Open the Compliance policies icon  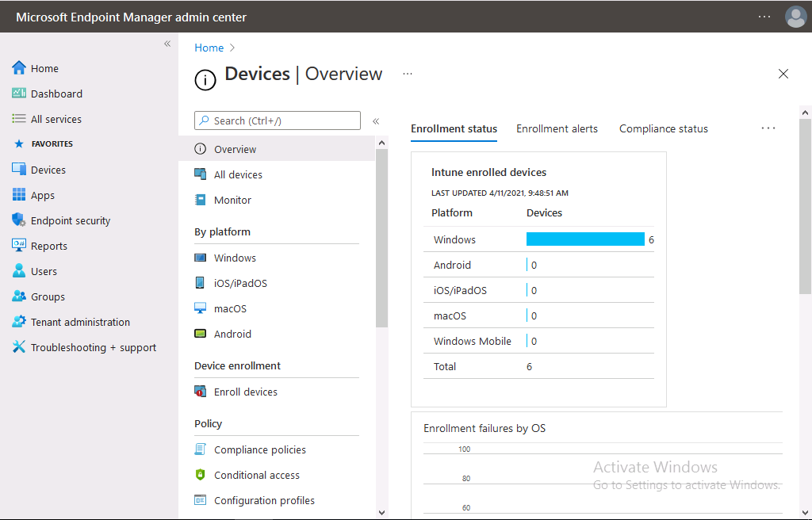click(x=200, y=449)
